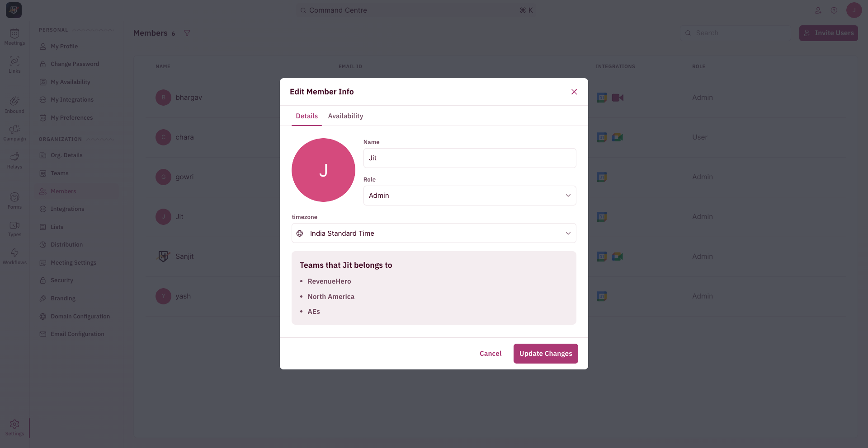Open the Links sidebar icon
868x448 pixels.
pos(14,65)
